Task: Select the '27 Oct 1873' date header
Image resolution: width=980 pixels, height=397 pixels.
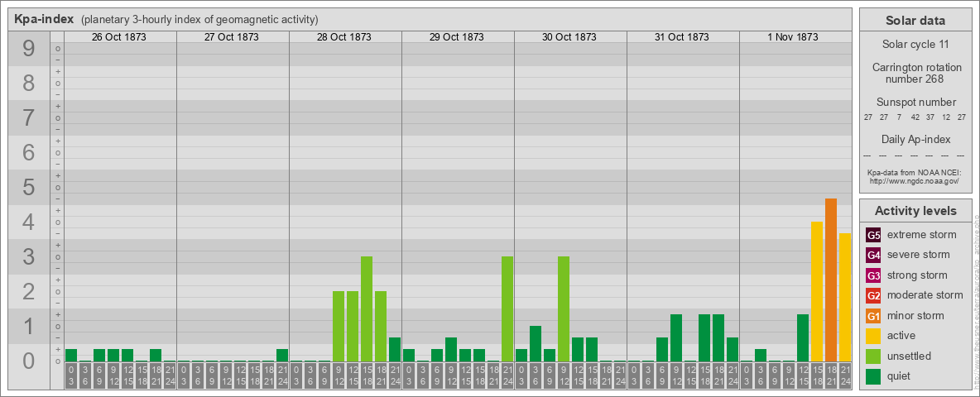Action: pos(231,37)
